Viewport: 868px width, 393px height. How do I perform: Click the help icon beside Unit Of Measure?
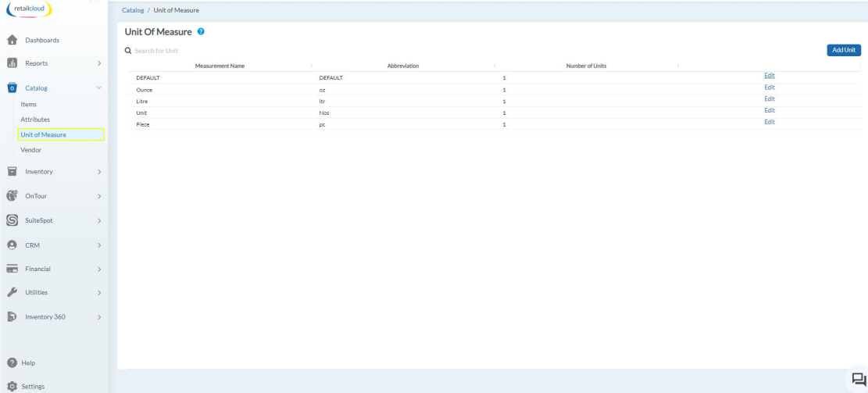202,31
